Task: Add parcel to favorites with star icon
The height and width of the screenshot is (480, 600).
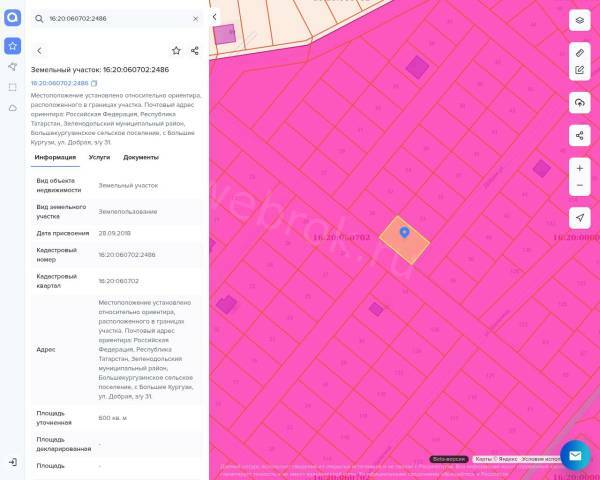Action: [176, 50]
